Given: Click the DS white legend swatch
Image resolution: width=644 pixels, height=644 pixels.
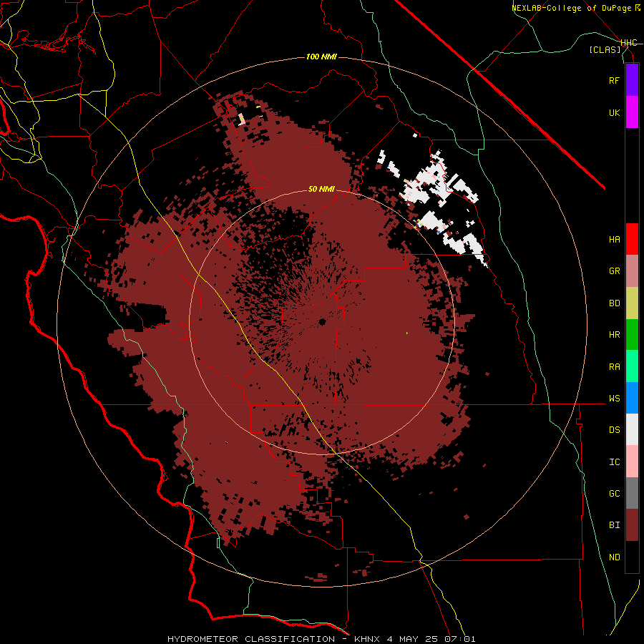Looking at the screenshot, I should 632,429.
